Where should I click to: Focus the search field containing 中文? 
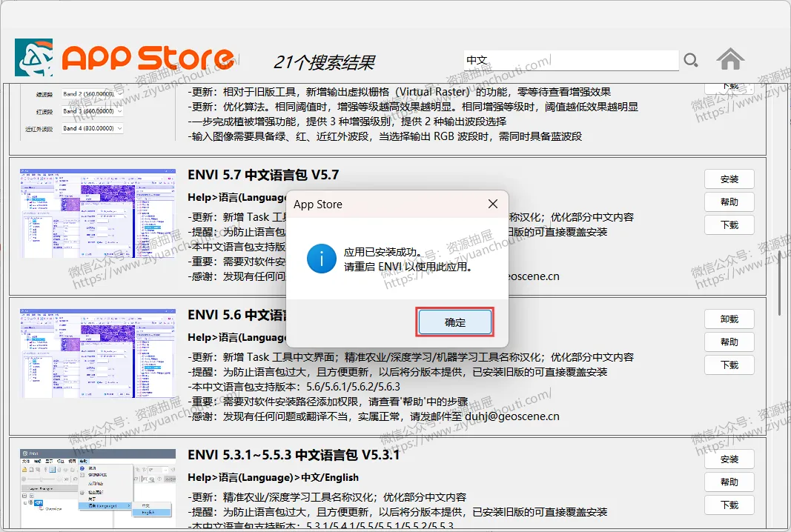[x=571, y=61]
